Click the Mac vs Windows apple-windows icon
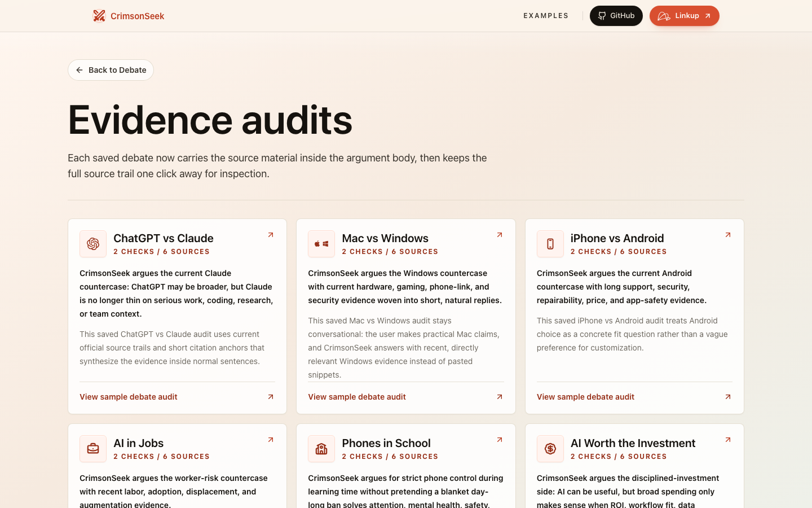Viewport: 812px width, 508px height. coord(321,244)
